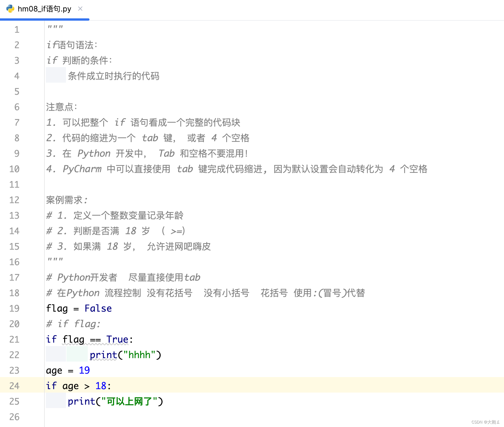The image size is (504, 427).
Task: Click the blue progress bar under the tab
Action: [x=44, y=20]
